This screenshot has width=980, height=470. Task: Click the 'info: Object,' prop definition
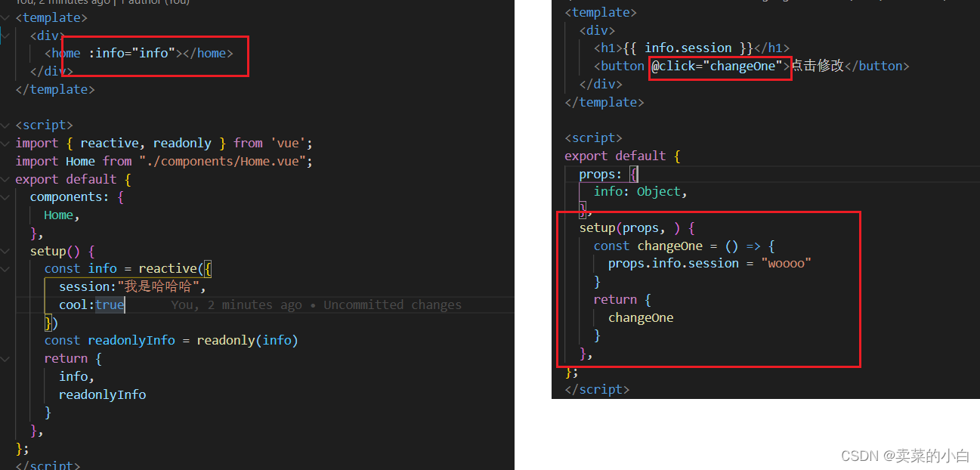[641, 192]
